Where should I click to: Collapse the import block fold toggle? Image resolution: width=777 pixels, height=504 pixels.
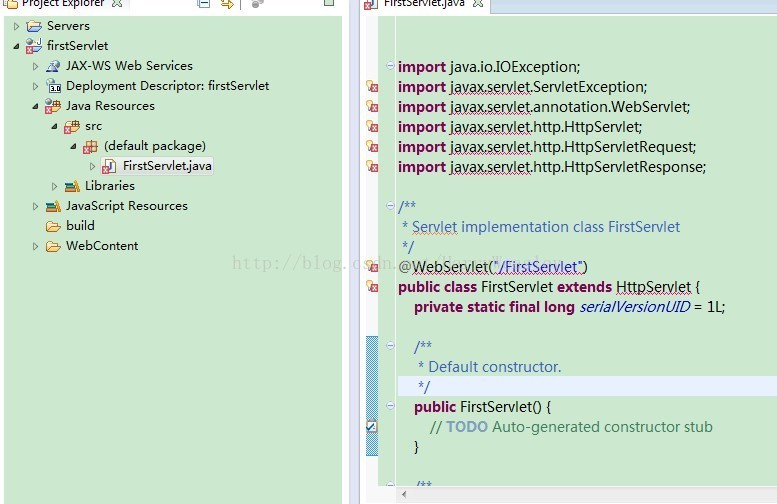390,67
